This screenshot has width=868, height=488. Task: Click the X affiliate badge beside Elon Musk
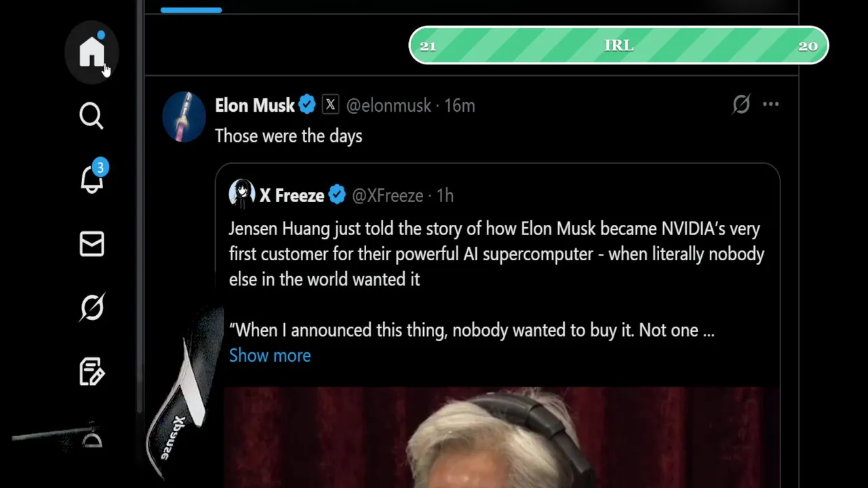[330, 105]
